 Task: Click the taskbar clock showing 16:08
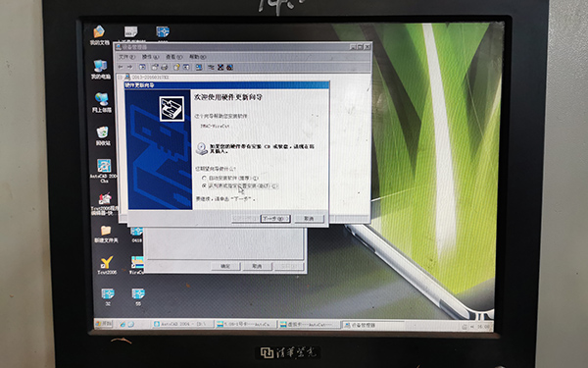(482, 327)
